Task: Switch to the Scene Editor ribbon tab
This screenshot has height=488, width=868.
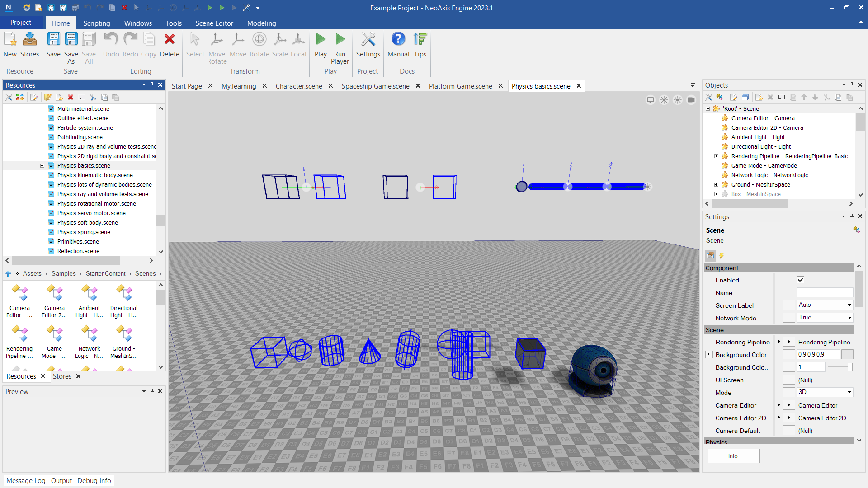Action: [x=214, y=23]
